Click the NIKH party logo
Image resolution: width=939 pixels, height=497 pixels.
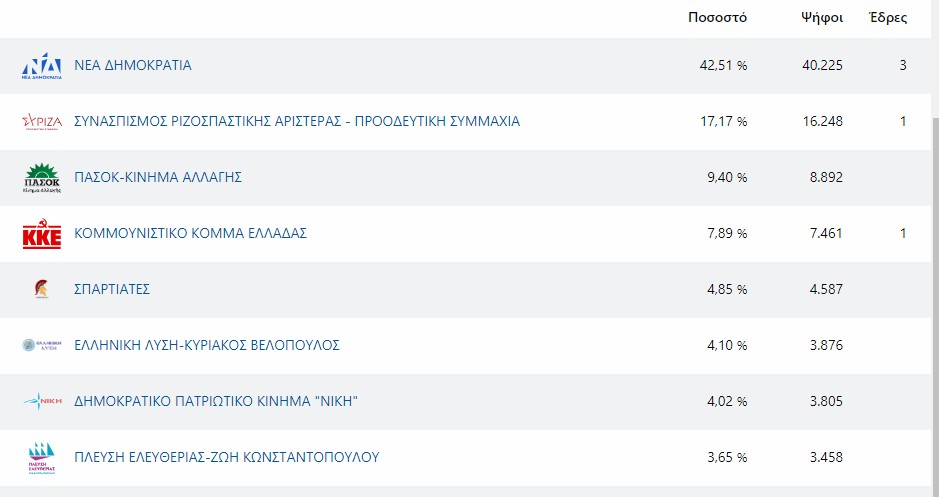point(42,401)
